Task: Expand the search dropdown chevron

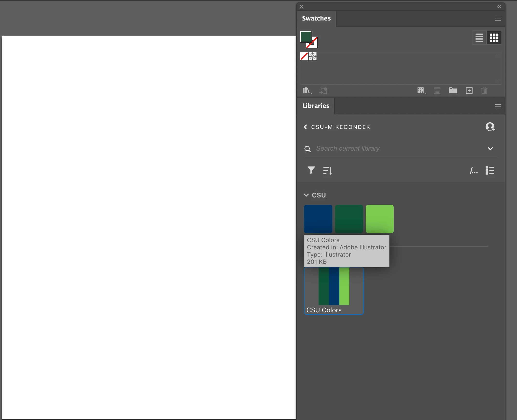Action: (x=490, y=148)
